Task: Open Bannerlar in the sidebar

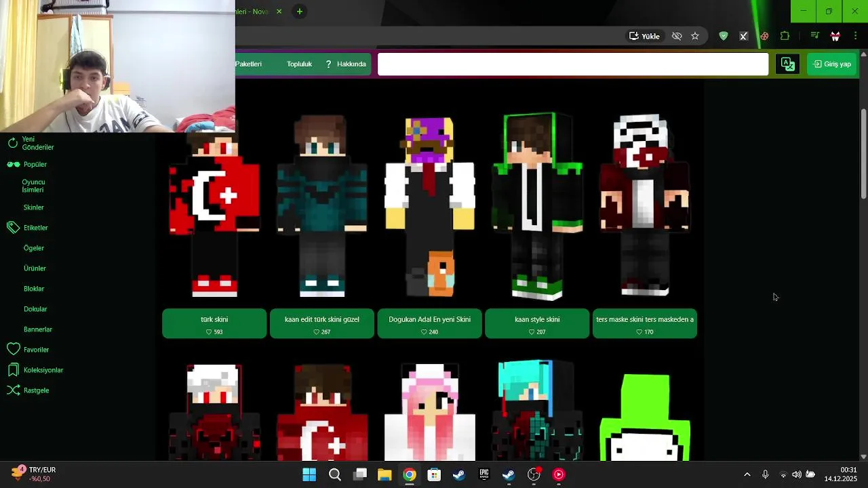Action: [x=37, y=329]
